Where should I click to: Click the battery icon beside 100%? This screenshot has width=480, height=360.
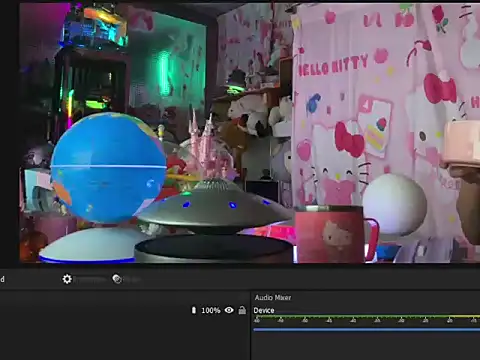point(194,310)
